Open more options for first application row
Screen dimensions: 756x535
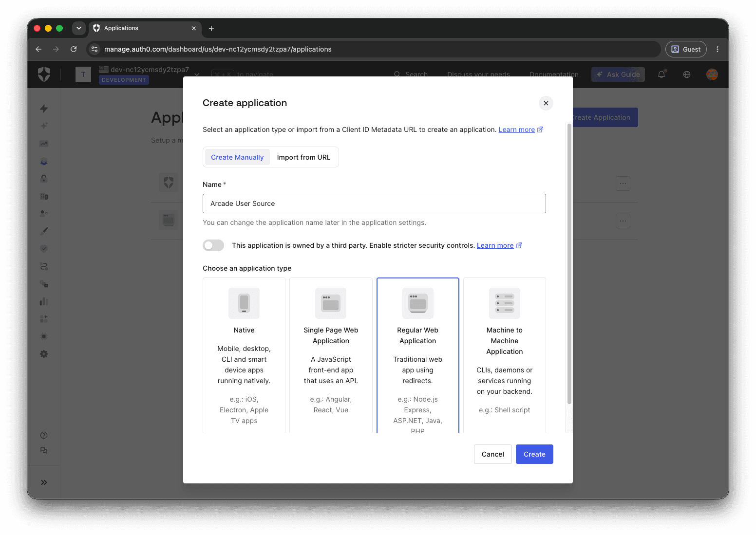coord(623,184)
